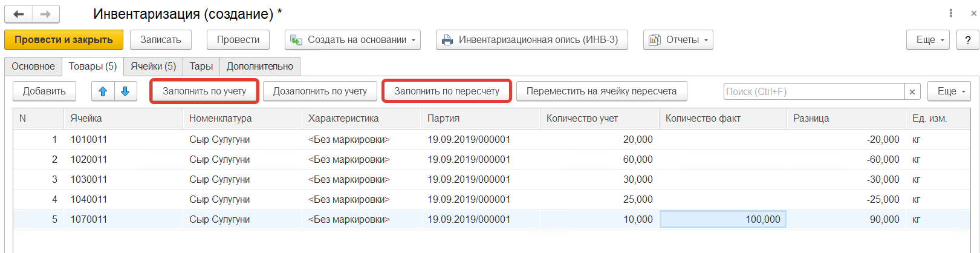Screen dimensions: 980x253
Task: Print the ИНВ-3 inventory list
Action: 531,40
